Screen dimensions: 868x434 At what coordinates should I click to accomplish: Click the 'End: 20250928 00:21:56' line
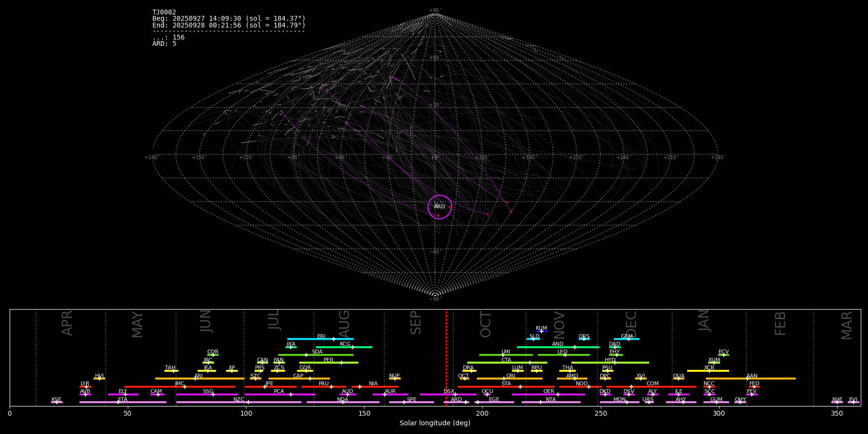pos(229,25)
